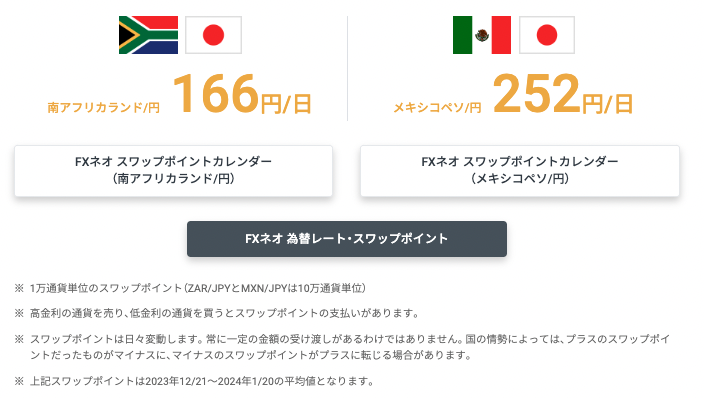
Task: Click the 1万通貨単位のスワップポイント footnote
Action: point(198,288)
